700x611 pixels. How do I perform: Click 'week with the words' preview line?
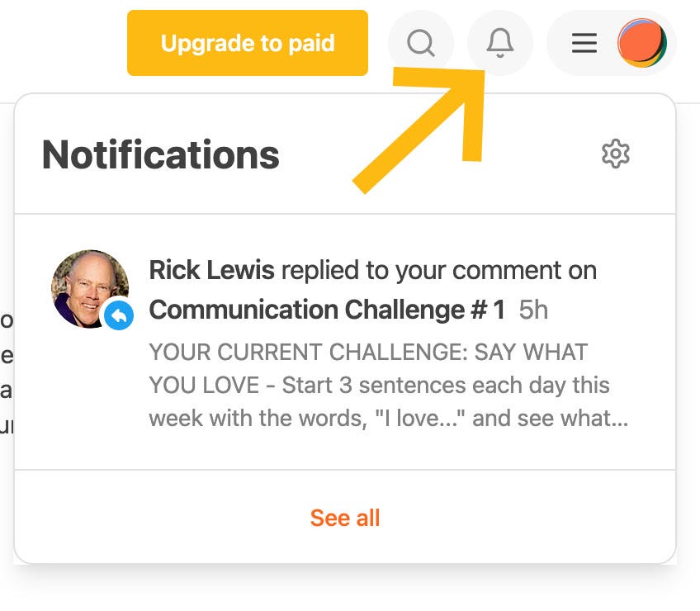coord(389,419)
